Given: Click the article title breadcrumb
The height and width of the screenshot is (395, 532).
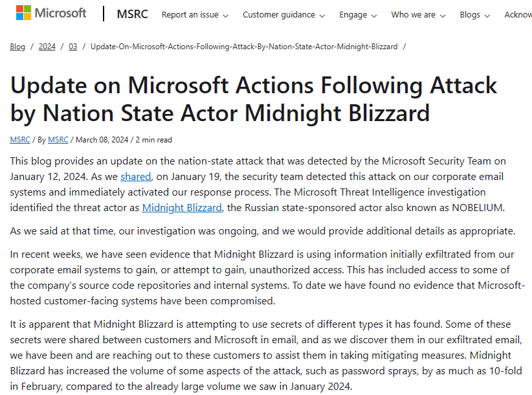Looking at the screenshot, I should 244,47.
